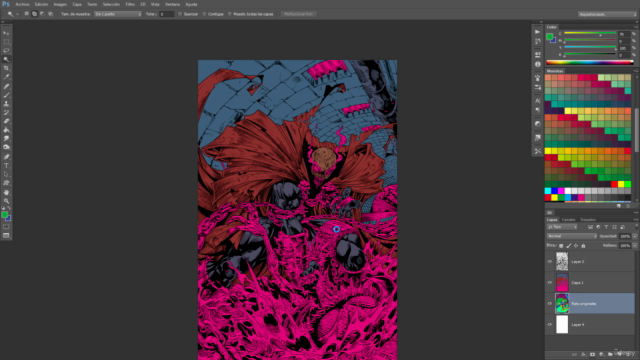Select the Dodge tool
640x360 pixels.
[x=6, y=147]
